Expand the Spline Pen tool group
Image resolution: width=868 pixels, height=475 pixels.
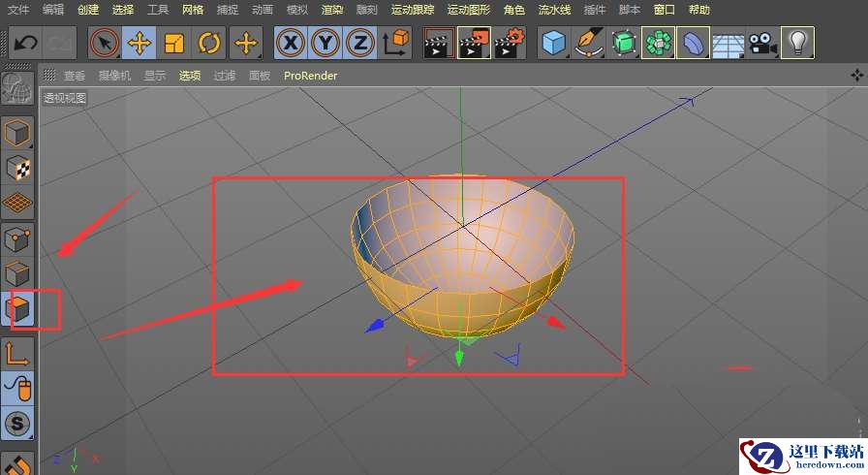(x=589, y=44)
